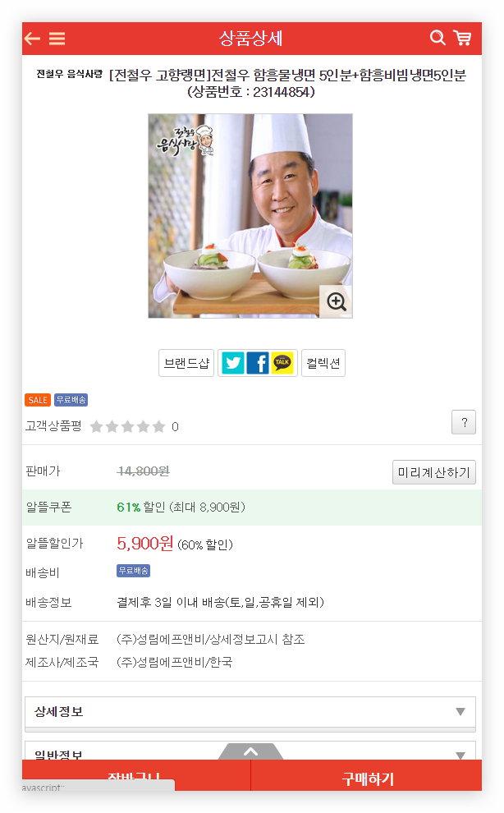Expand the 일반정보 section

click(x=250, y=751)
